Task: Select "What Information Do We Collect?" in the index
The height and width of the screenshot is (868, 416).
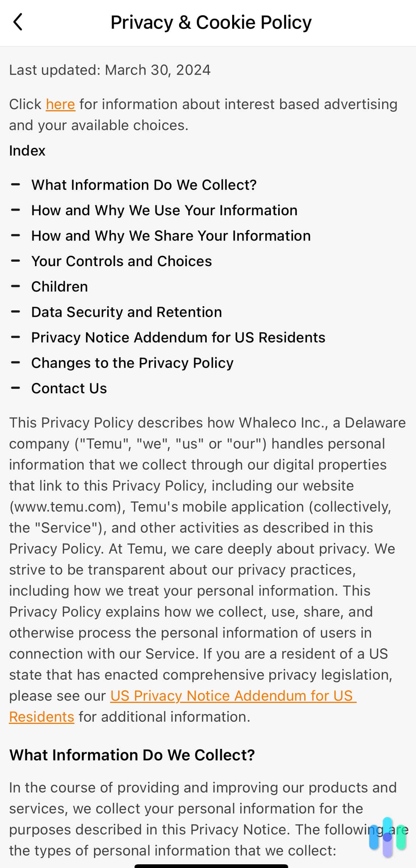Action: (144, 185)
